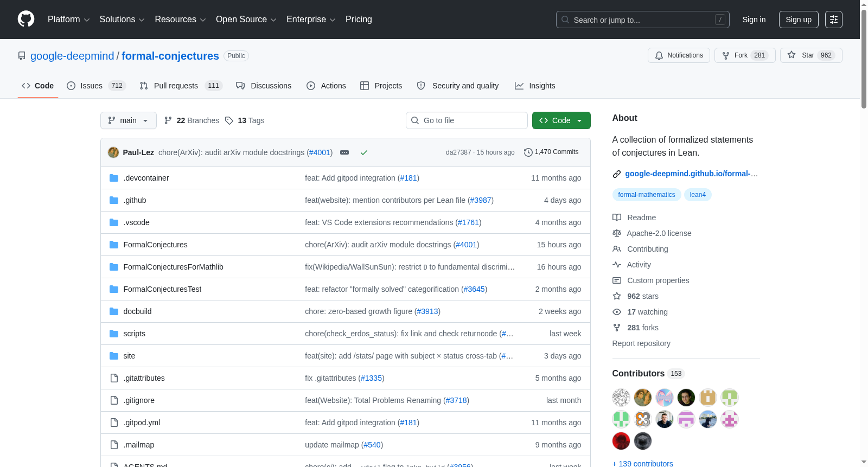Screen dimensions: 868x467
Task: Open the .devcontainer folder icon
Action: pyautogui.click(x=114, y=178)
